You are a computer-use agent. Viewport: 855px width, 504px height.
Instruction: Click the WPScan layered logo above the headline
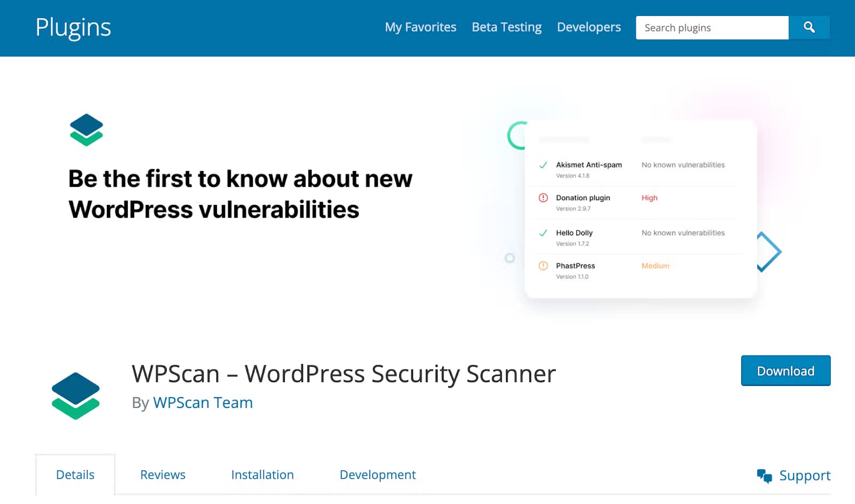(86, 130)
